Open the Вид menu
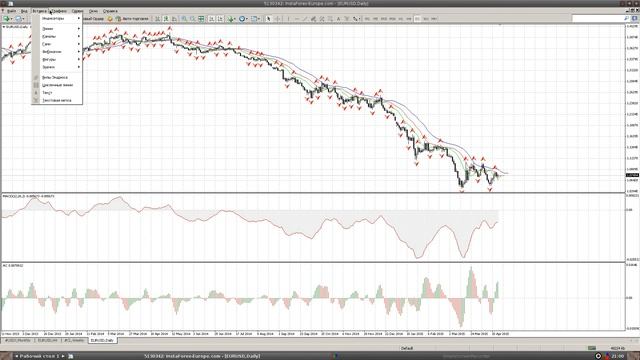The height and width of the screenshot is (360, 640). (x=24, y=11)
